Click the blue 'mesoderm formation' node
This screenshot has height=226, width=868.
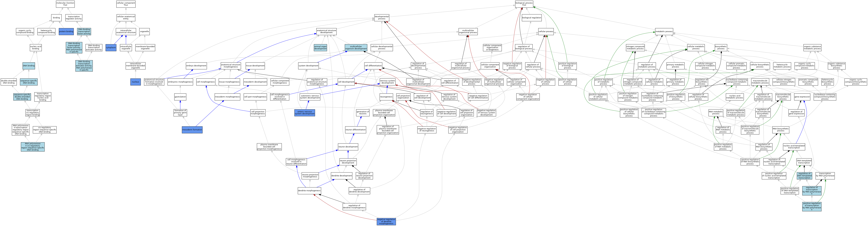coord(192,130)
